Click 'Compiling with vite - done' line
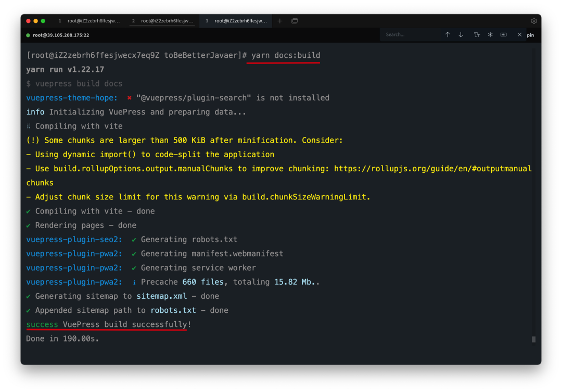 pyautogui.click(x=91, y=211)
